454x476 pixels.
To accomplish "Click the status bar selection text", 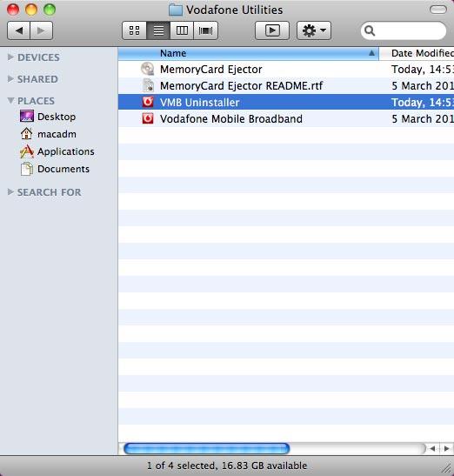I will (x=227, y=466).
